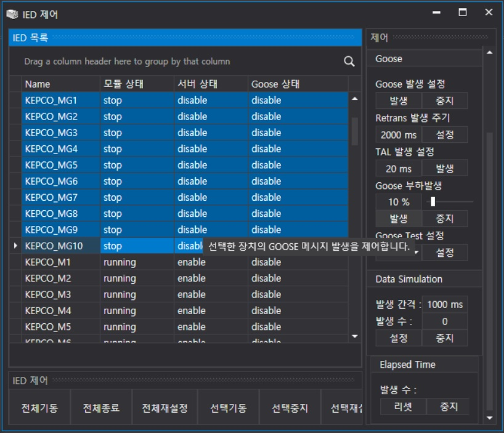The height and width of the screenshot is (433, 504).
Task: Edit the TAL 20 ms field
Action: click(399, 168)
